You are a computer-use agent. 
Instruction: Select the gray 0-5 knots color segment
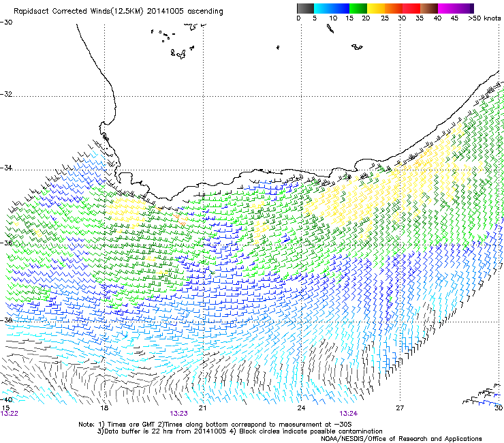(x=305, y=8)
